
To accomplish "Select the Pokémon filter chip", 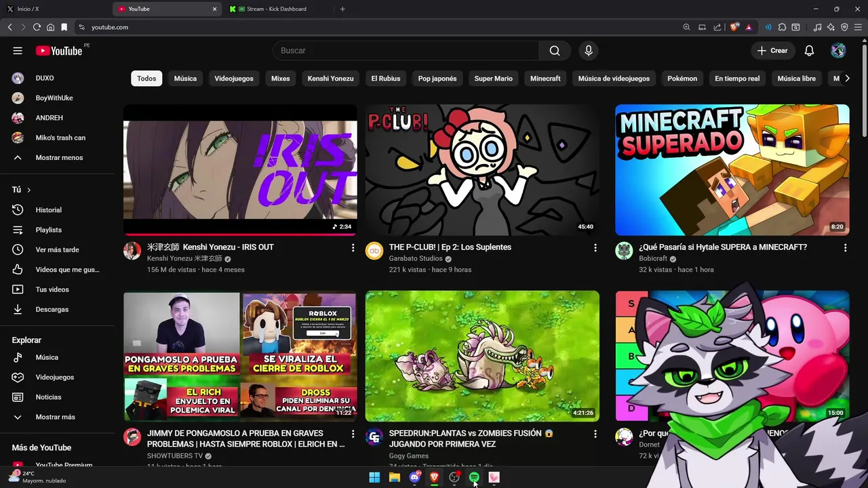I will point(682,79).
